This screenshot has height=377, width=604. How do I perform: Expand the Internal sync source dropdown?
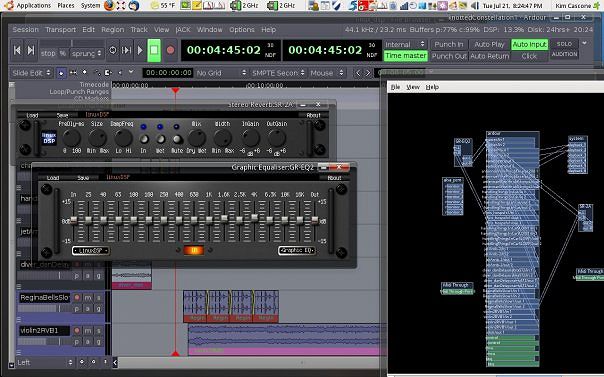pyautogui.click(x=405, y=45)
